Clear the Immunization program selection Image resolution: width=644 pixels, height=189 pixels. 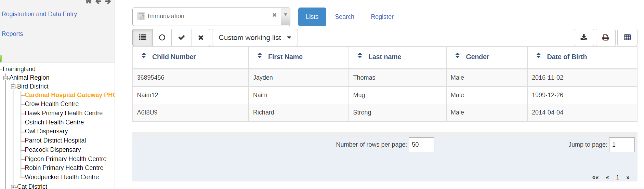tap(274, 15)
